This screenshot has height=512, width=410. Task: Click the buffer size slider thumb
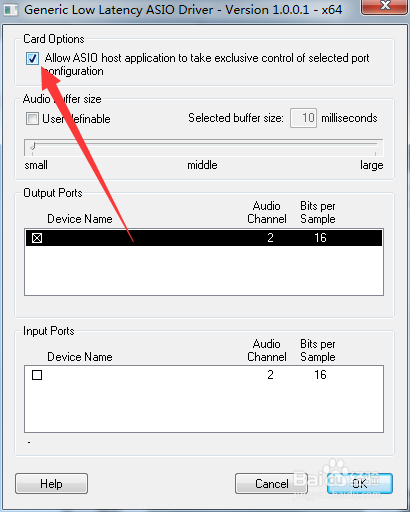point(32,146)
